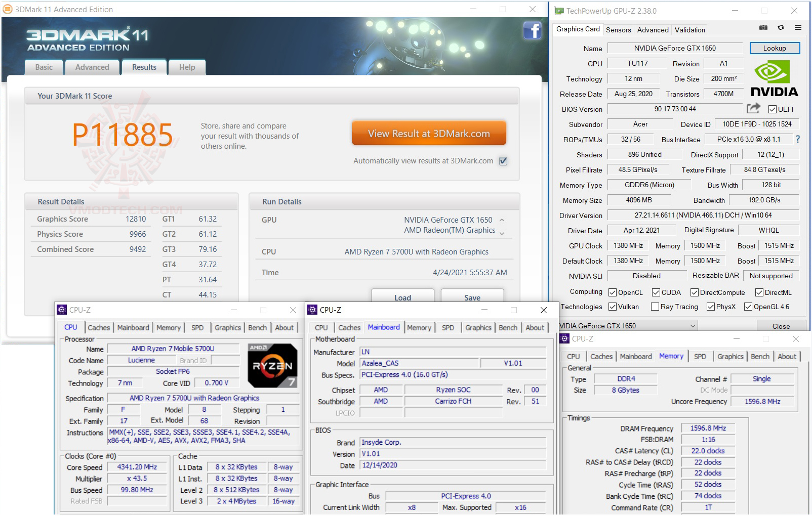This screenshot has width=812, height=516.
Task: Click View Result at 3DMark.com button
Action: (x=429, y=134)
